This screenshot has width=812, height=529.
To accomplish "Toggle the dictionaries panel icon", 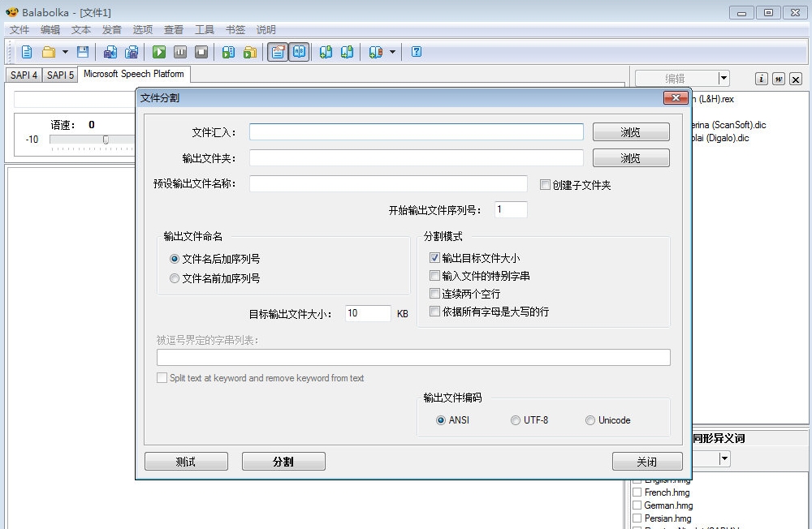I will tap(300, 52).
